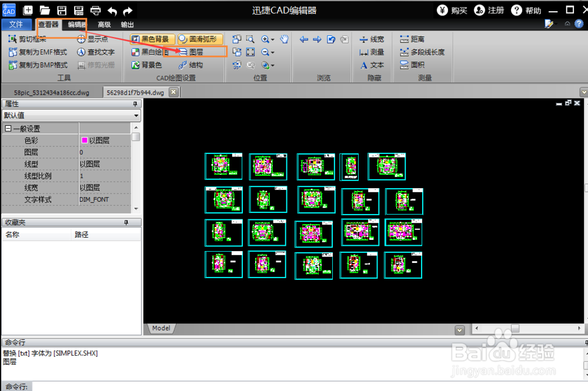
Task: Click 查找文字 find text tool
Action: (96, 52)
